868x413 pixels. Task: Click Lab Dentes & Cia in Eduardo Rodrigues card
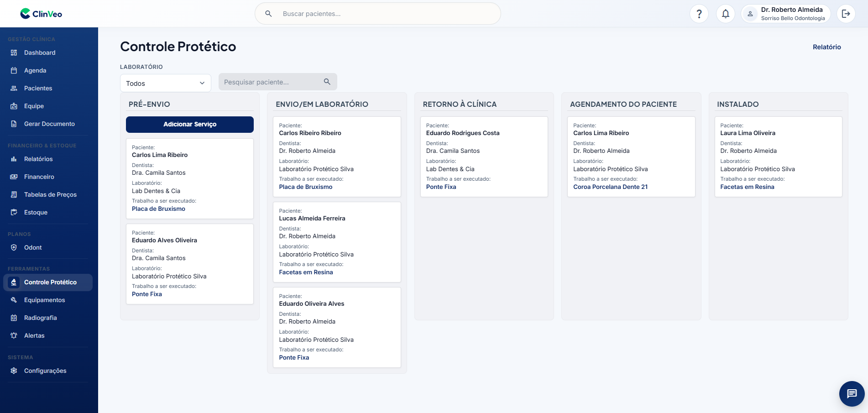coord(450,169)
